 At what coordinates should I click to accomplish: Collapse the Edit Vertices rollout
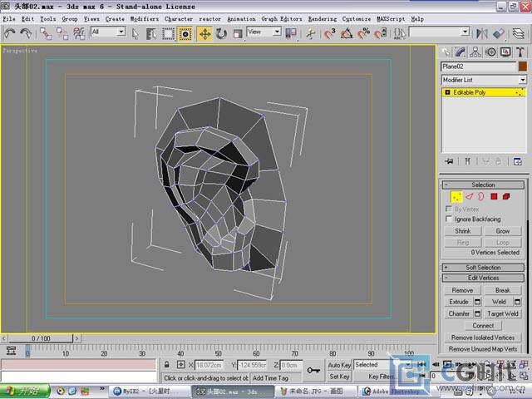[x=483, y=278]
